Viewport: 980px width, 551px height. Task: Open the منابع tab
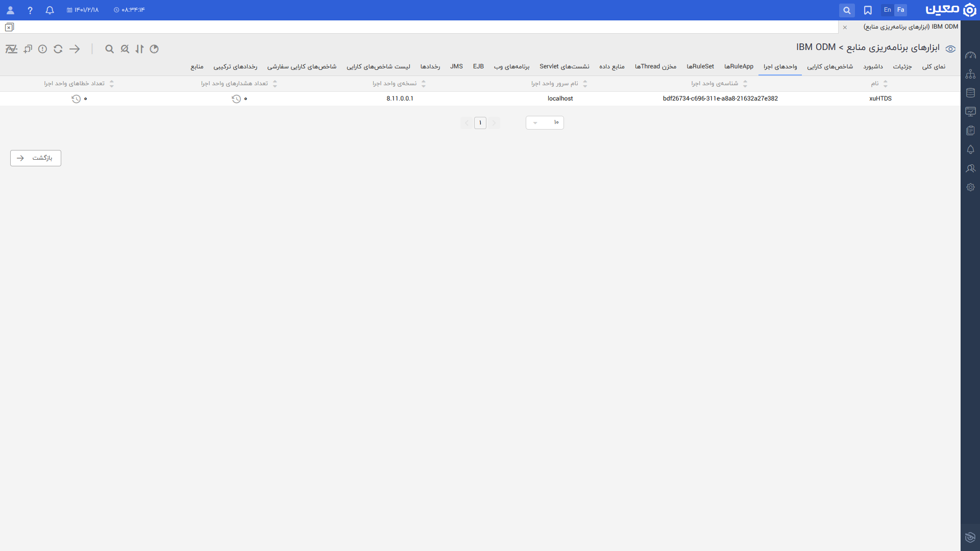click(x=197, y=67)
